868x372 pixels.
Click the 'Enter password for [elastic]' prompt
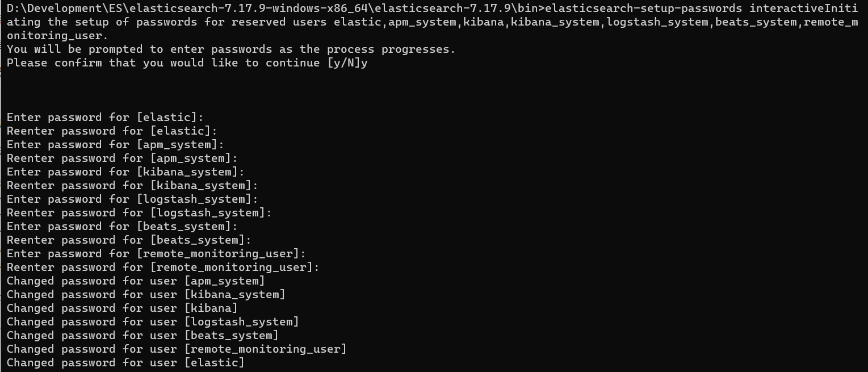click(105, 118)
